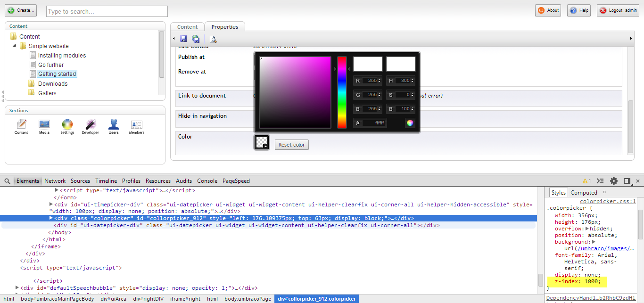Collapse the Simple website tree node

point(14,46)
